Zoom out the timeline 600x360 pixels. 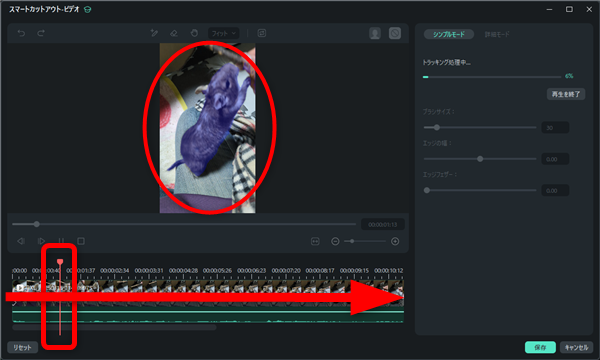[335, 241]
